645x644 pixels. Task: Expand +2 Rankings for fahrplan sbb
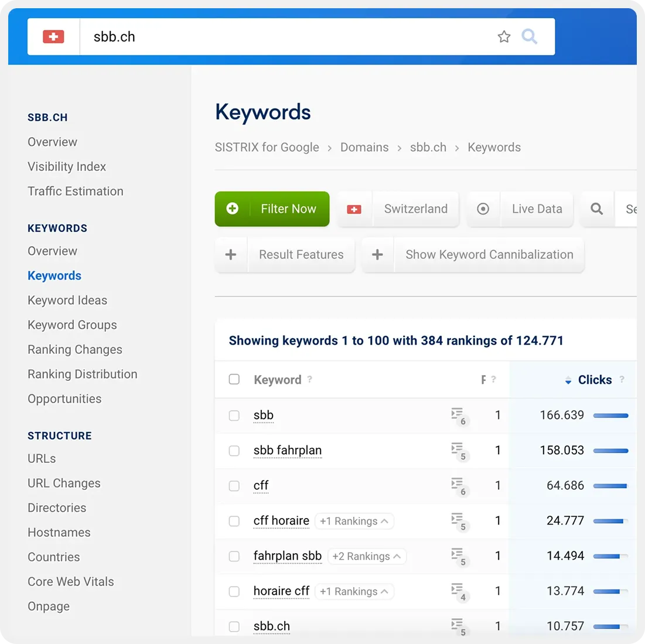coord(367,556)
